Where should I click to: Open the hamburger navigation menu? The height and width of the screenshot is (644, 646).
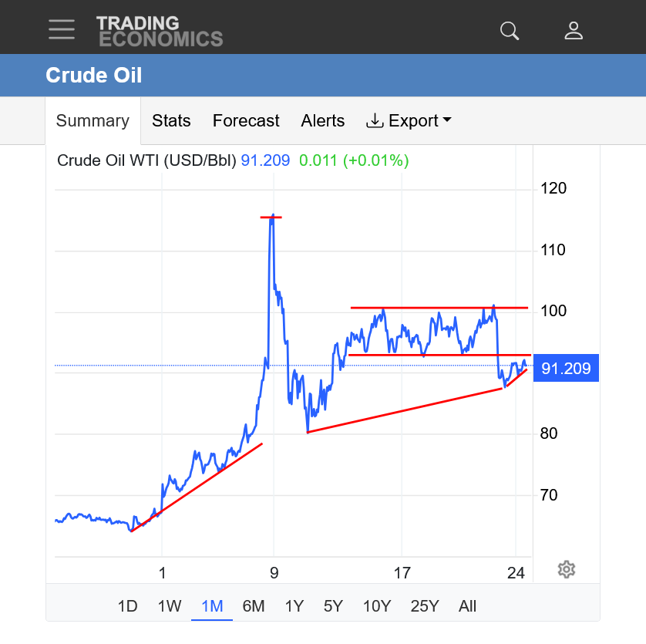coord(62,29)
